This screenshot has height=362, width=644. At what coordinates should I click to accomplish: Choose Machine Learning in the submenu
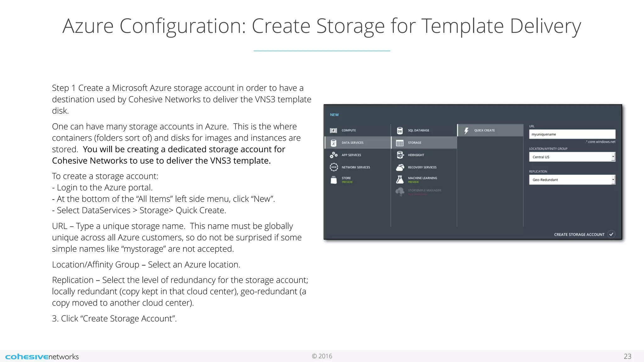424,180
